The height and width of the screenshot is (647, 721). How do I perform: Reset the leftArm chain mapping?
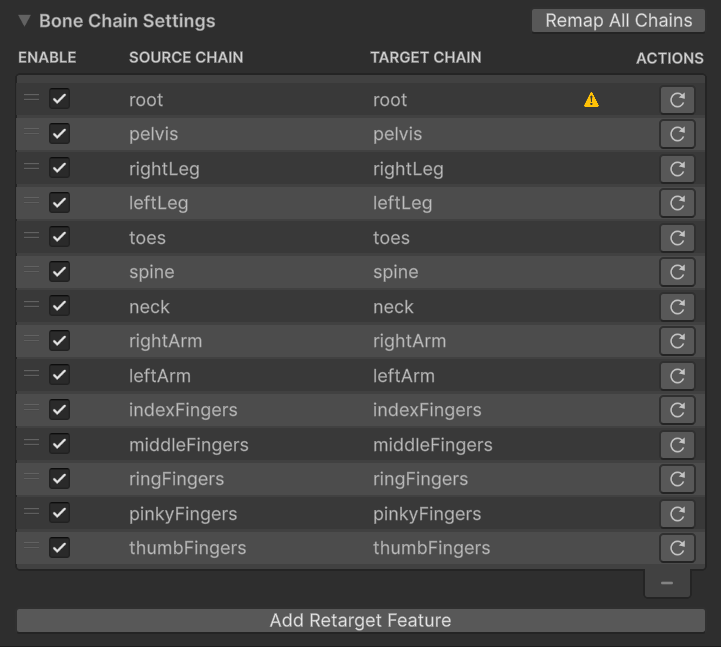coord(677,376)
